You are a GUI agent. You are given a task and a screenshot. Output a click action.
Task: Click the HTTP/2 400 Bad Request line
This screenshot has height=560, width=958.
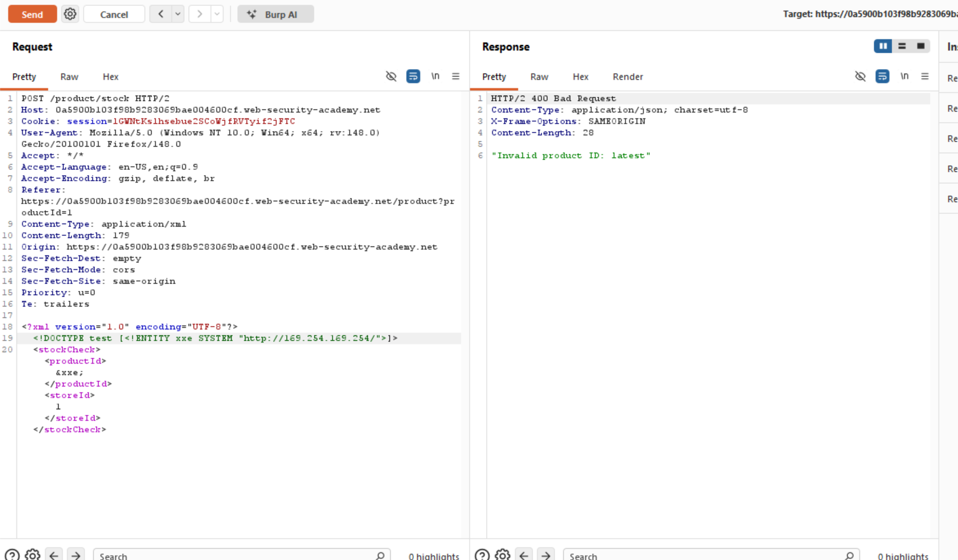(x=553, y=98)
